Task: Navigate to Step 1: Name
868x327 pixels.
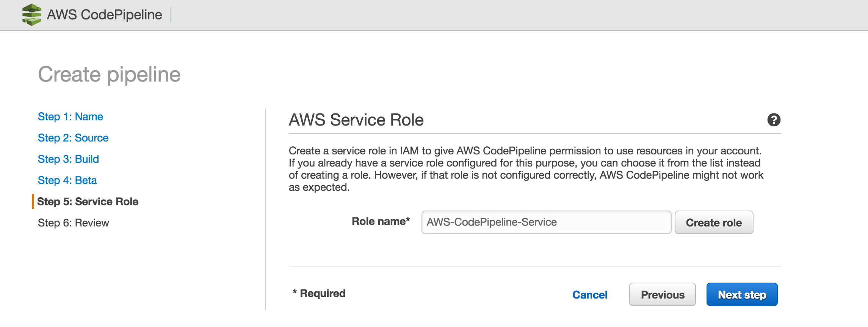Action: pos(70,117)
